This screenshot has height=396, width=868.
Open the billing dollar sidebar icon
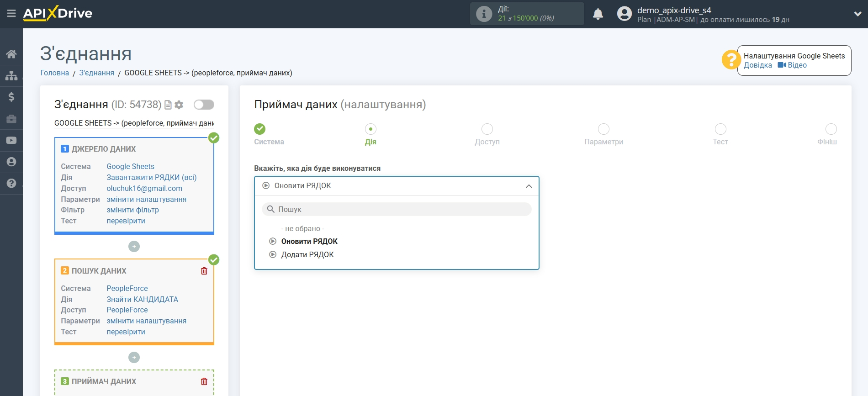11,97
